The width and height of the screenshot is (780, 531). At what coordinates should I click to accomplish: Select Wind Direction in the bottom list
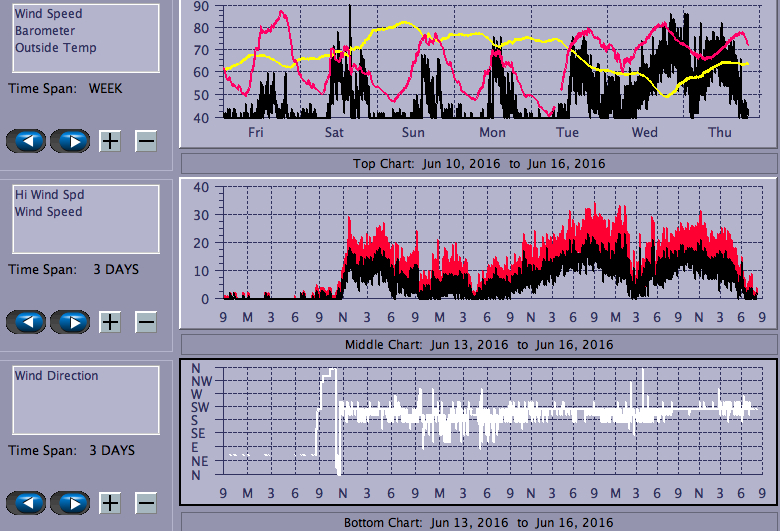click(56, 376)
